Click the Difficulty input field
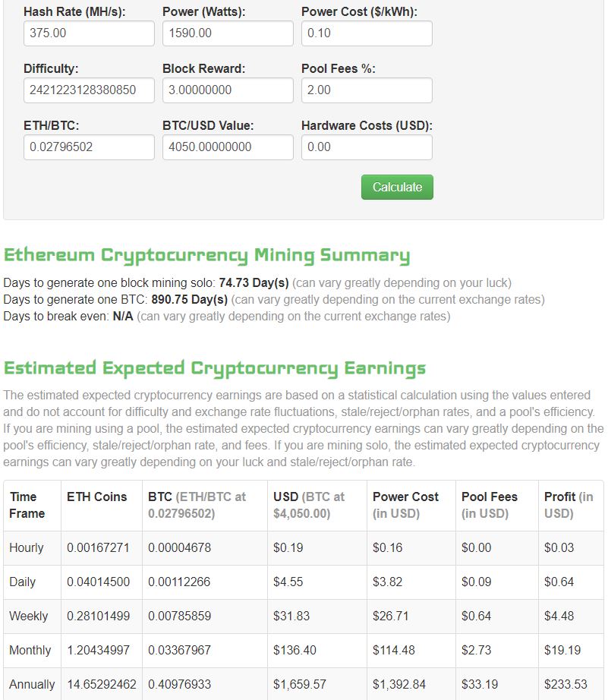This screenshot has height=700, width=608. click(89, 90)
